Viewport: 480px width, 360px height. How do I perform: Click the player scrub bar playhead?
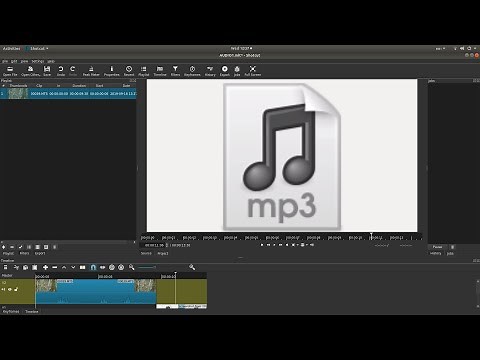[371, 236]
